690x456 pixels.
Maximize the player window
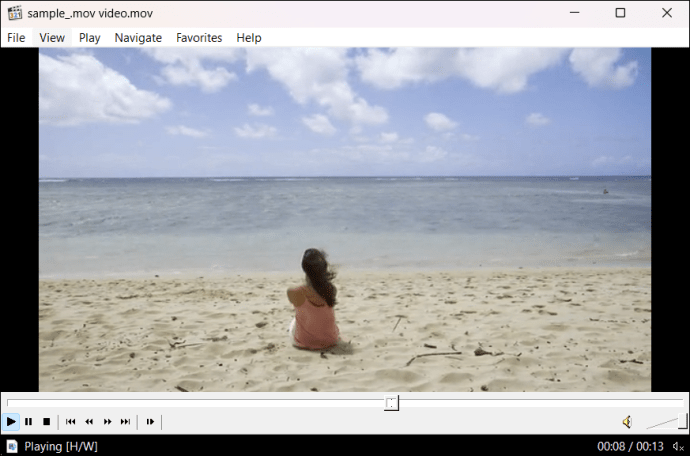coord(620,13)
